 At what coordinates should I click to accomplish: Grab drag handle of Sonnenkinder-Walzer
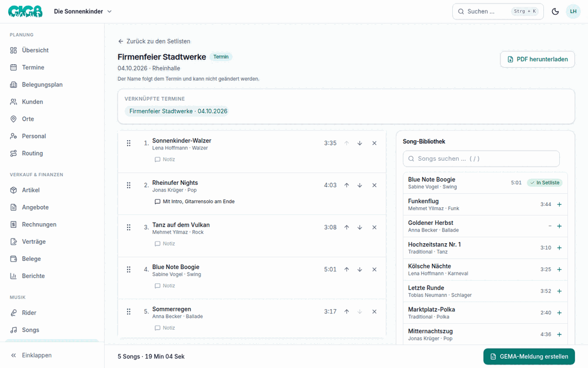[129, 143]
